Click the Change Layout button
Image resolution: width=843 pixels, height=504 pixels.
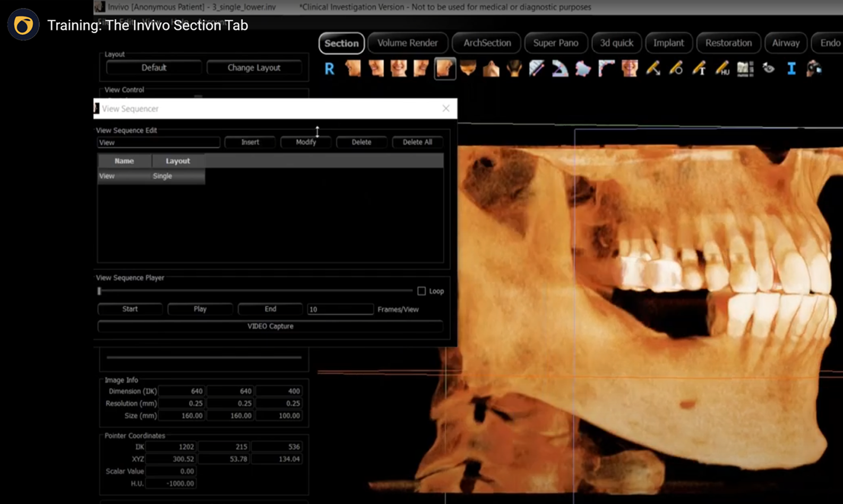(254, 68)
